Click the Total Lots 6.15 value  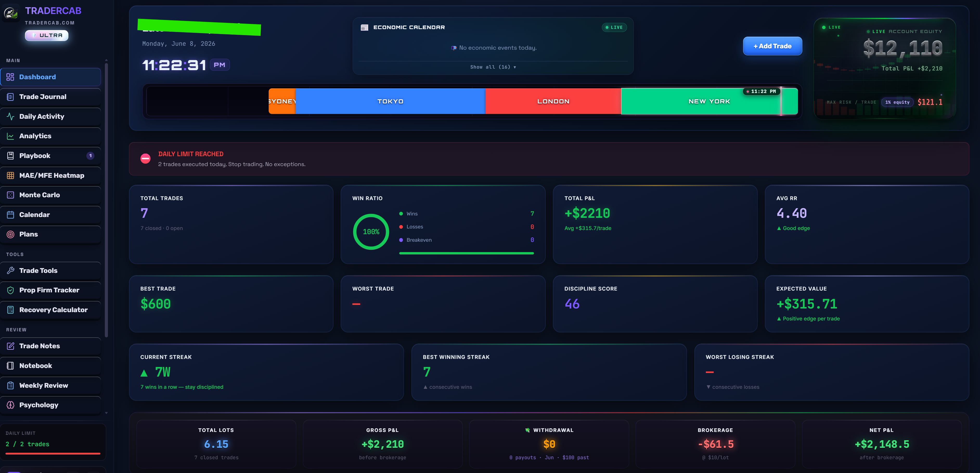[x=216, y=444]
